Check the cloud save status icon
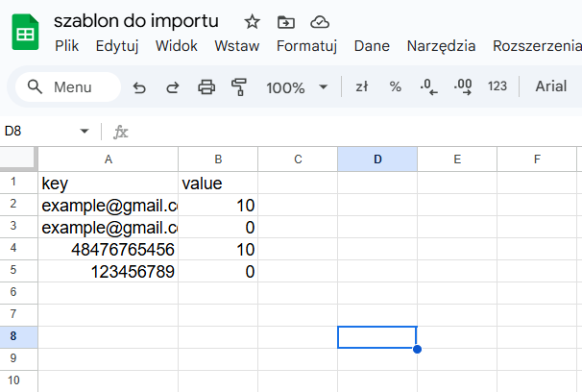Image resolution: width=582 pixels, height=392 pixels. pos(320,21)
